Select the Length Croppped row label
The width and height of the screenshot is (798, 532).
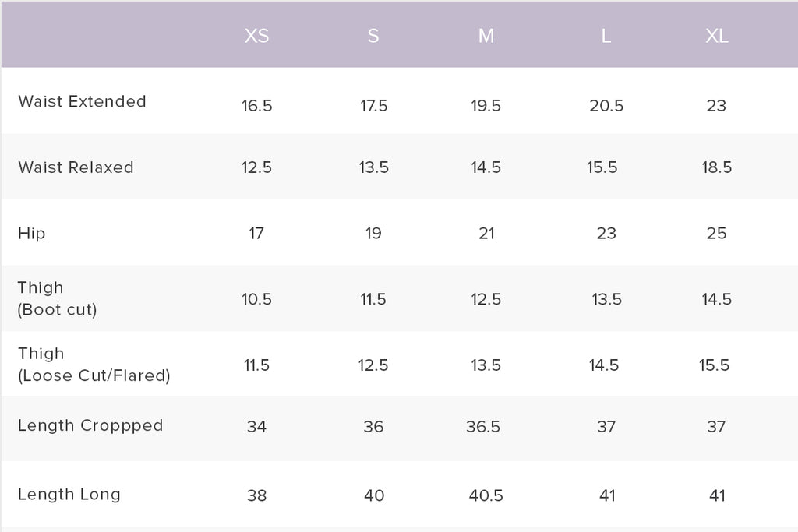point(90,425)
